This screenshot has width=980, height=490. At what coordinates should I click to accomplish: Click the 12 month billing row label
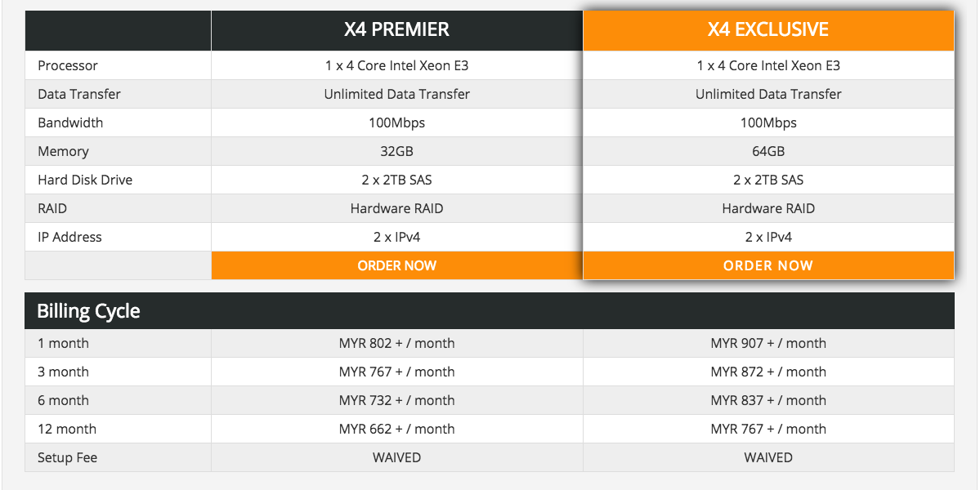(67, 429)
